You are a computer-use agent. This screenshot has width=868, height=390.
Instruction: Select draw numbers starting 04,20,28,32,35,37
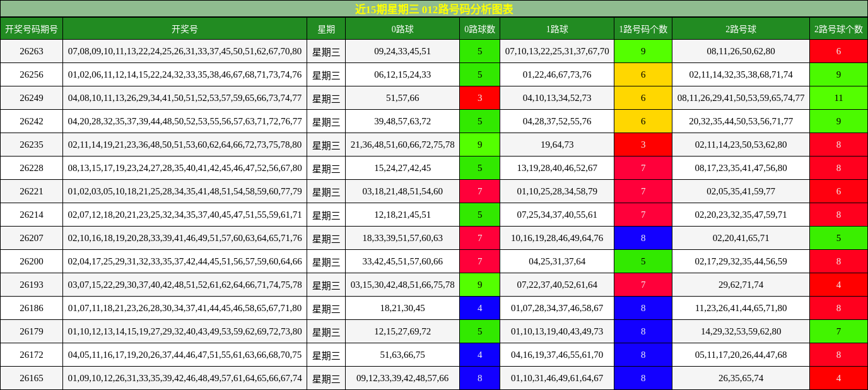pos(185,121)
